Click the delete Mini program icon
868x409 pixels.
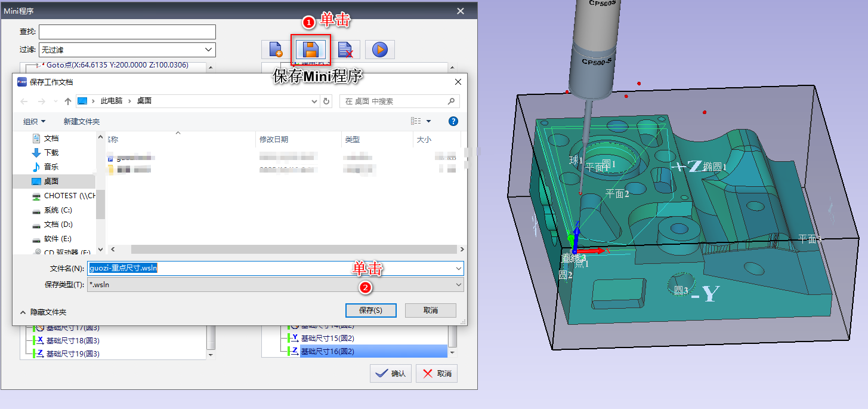pyautogui.click(x=345, y=50)
